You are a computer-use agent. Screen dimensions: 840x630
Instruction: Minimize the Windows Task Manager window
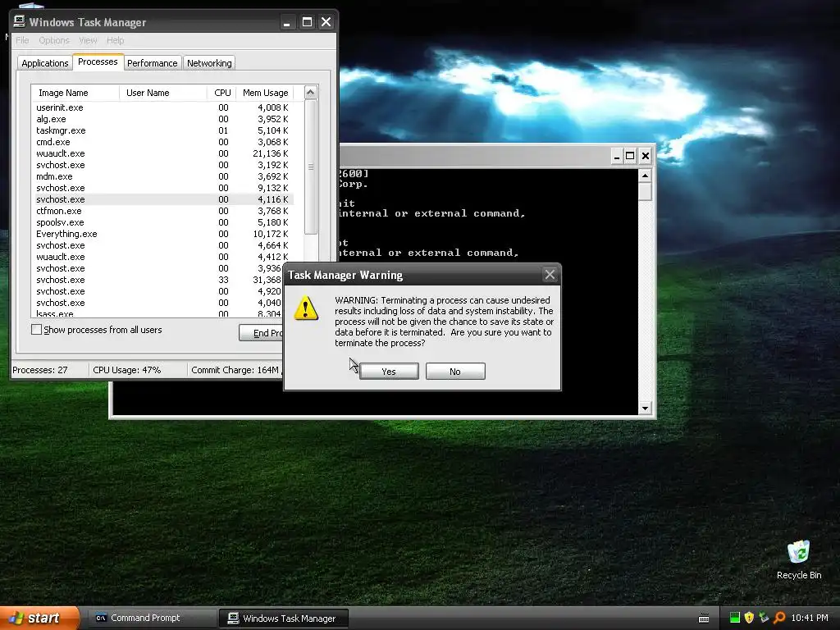(x=287, y=22)
